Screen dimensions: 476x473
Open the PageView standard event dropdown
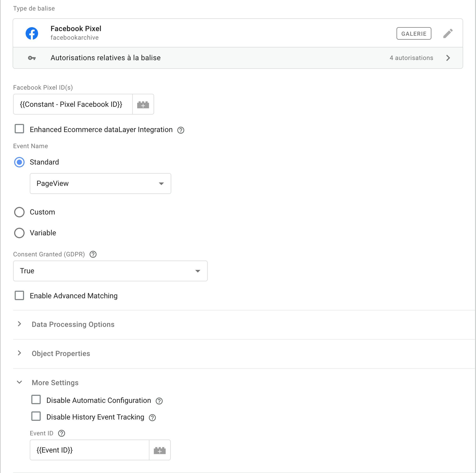click(100, 183)
